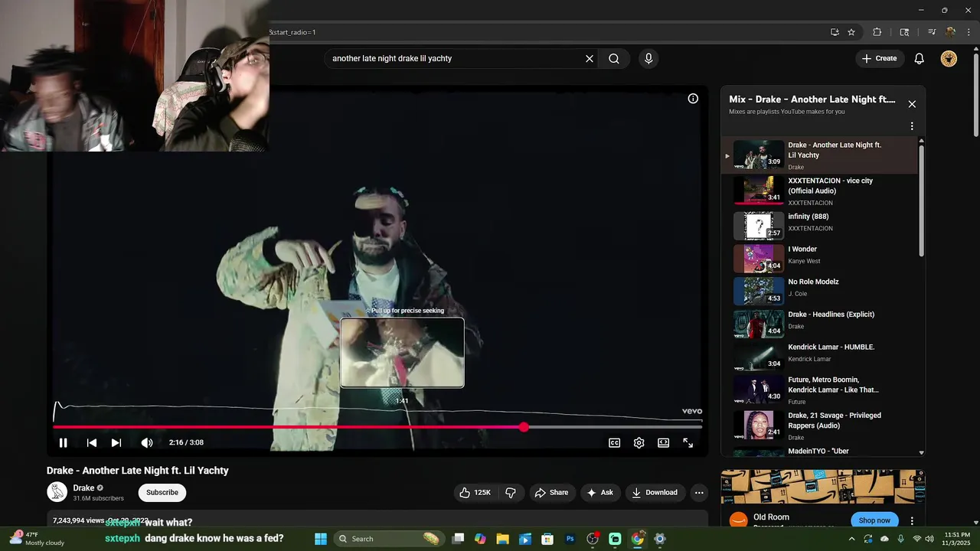Open File Explorer from taskbar
980x551 pixels.
coord(503,539)
